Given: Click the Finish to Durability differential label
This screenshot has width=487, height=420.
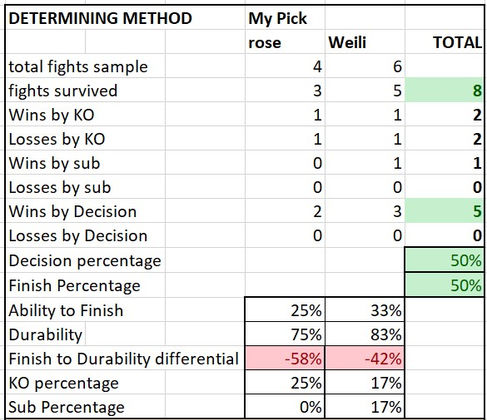Looking at the screenshot, I should pos(124,358).
